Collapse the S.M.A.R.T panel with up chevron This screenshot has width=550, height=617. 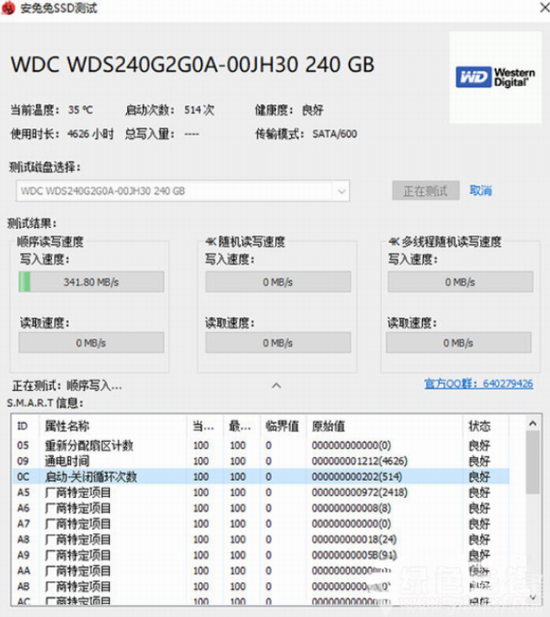(277, 386)
